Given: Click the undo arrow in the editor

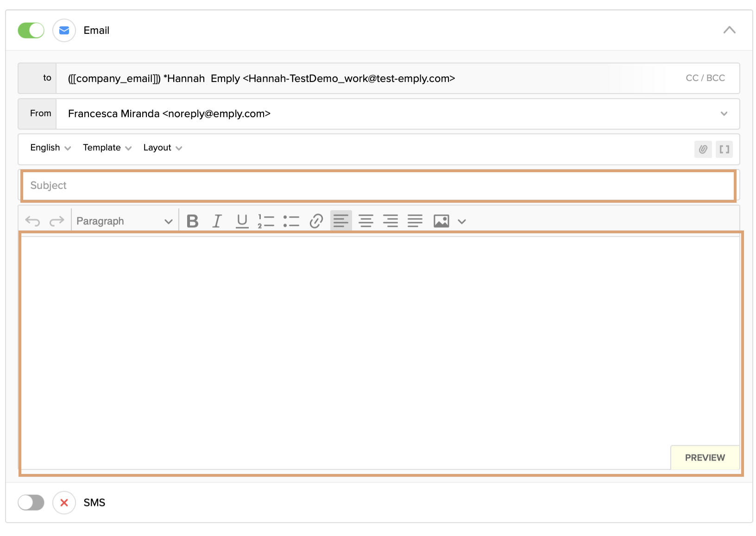Looking at the screenshot, I should click(32, 221).
